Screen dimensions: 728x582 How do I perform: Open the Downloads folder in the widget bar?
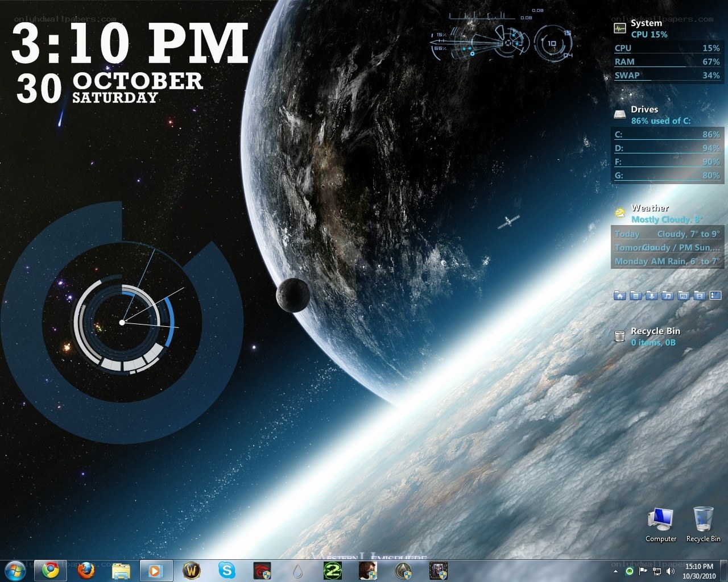[x=652, y=296]
